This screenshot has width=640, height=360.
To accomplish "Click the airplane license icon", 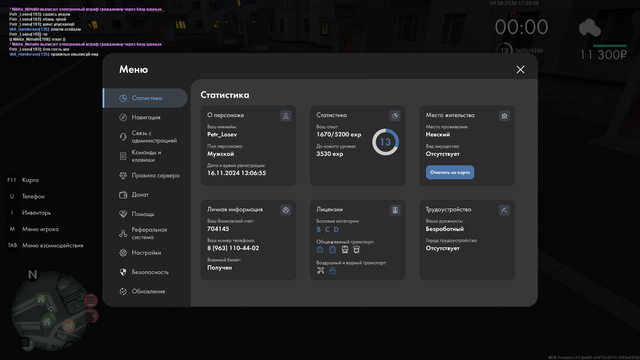I will [x=321, y=270].
